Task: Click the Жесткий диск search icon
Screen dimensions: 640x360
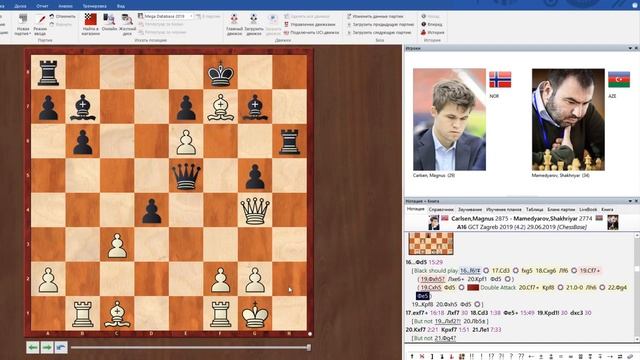Action: tap(127, 24)
